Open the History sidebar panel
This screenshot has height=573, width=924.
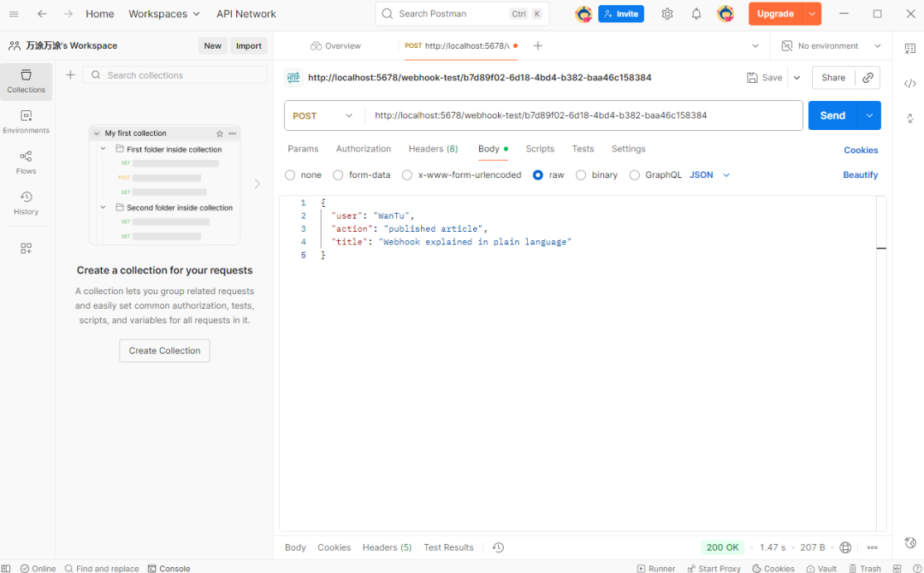[x=26, y=203]
